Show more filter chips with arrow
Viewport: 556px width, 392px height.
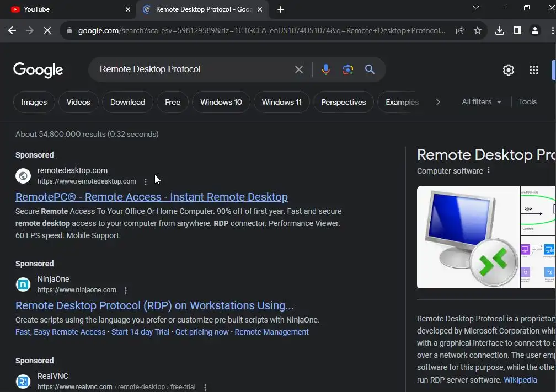[438, 102]
